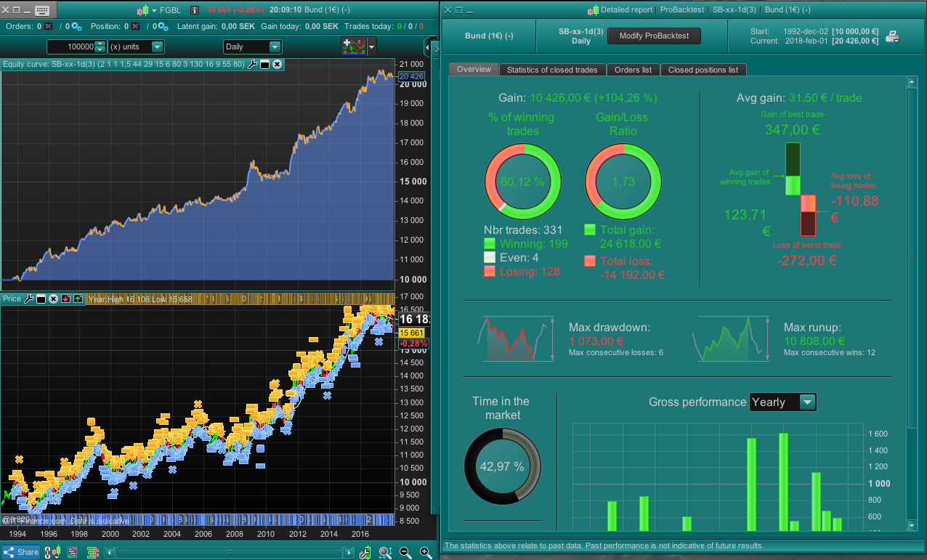Viewport: 927px width, 560px height.
Task: Click the report vertical scrollbar thumb
Action: click(x=912, y=257)
